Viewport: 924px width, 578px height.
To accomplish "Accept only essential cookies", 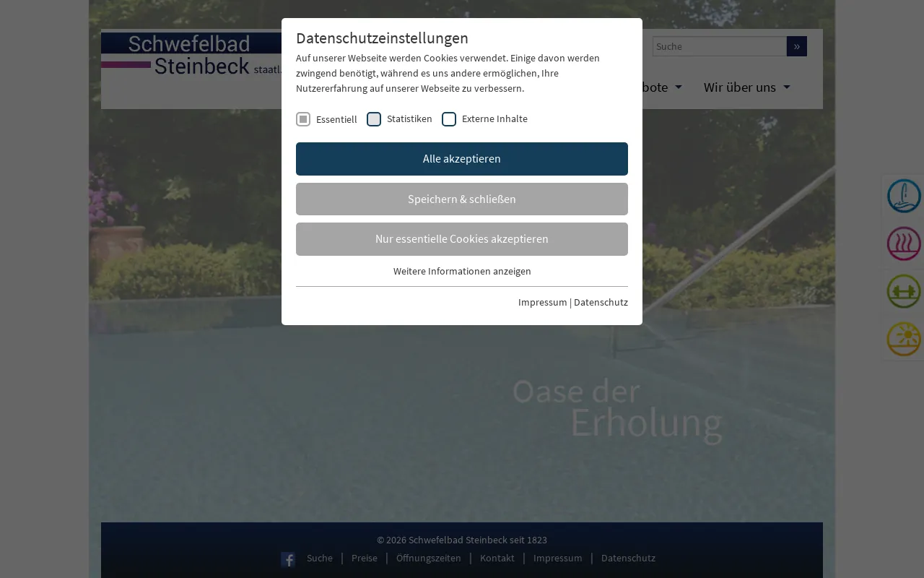I will pyautogui.click(x=462, y=239).
